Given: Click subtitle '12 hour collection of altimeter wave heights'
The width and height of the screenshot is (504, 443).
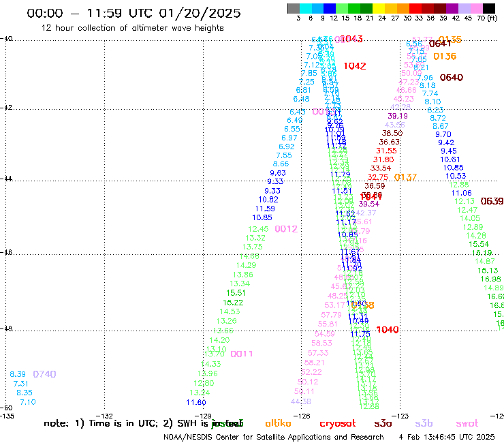Looking at the screenshot, I should click(132, 28).
